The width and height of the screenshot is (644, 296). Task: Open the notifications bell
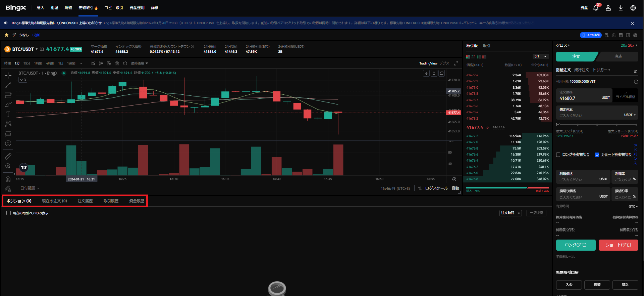pyautogui.click(x=596, y=8)
